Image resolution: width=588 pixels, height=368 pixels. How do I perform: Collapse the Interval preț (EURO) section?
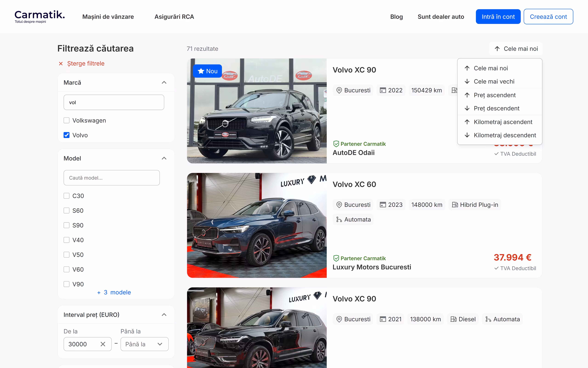coord(164,315)
